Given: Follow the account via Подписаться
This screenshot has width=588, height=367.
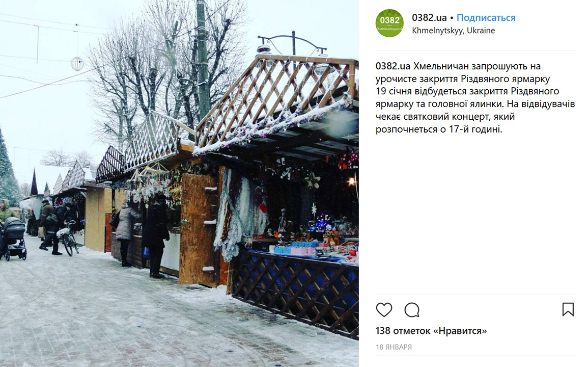Looking at the screenshot, I should 486,18.
